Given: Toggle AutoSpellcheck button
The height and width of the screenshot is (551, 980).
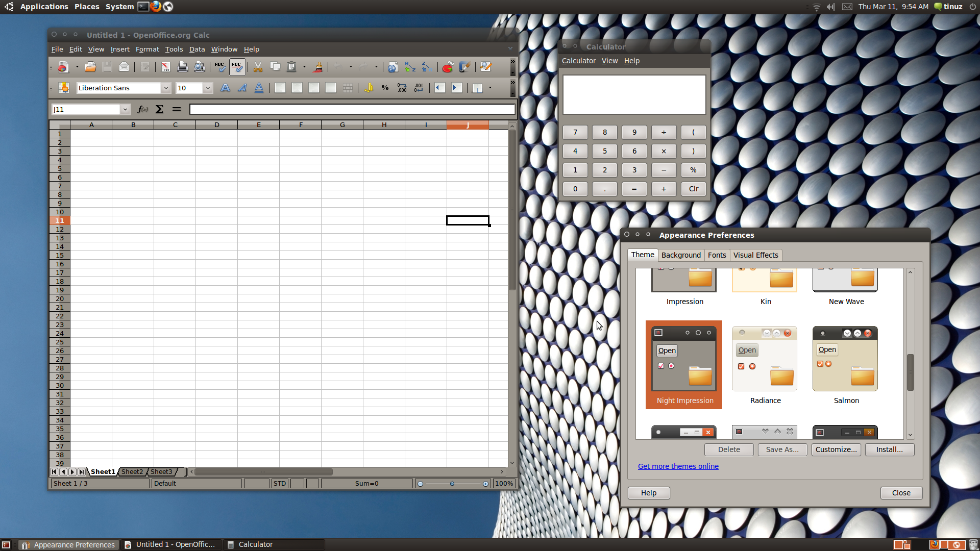Looking at the screenshot, I should click(x=237, y=67).
